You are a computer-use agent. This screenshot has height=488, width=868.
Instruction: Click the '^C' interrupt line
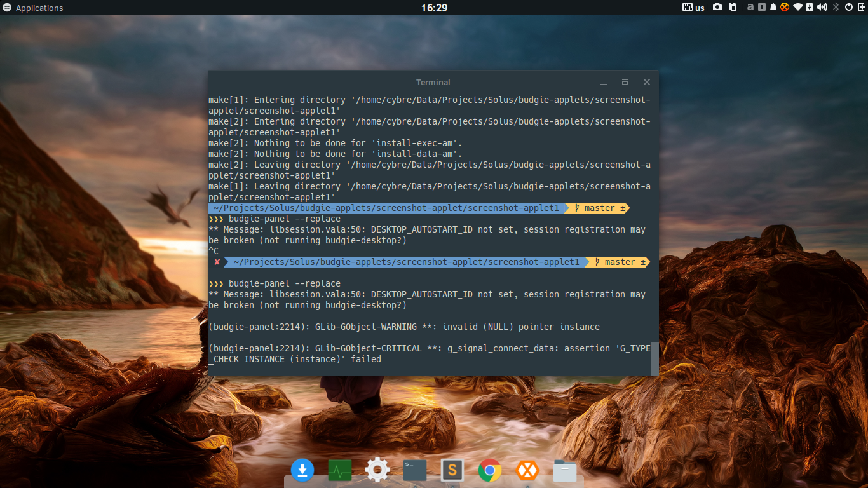point(214,251)
